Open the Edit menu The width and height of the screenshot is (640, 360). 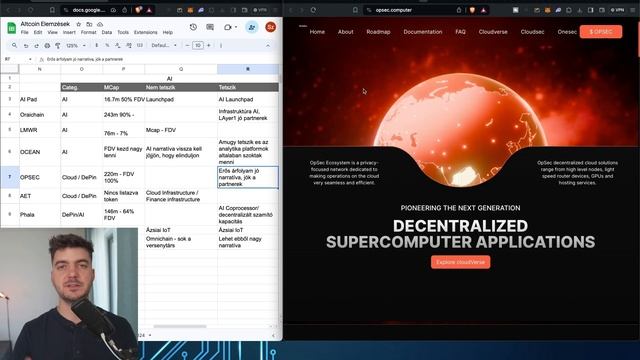click(38, 32)
